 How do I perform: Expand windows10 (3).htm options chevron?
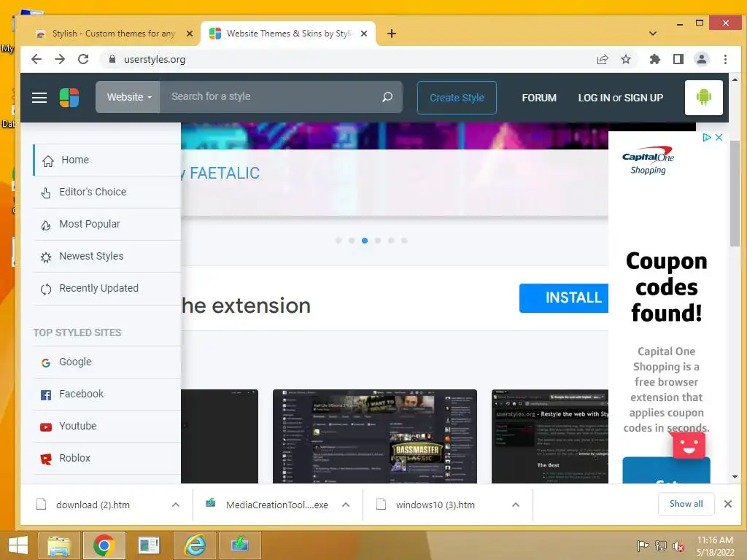[516, 505]
